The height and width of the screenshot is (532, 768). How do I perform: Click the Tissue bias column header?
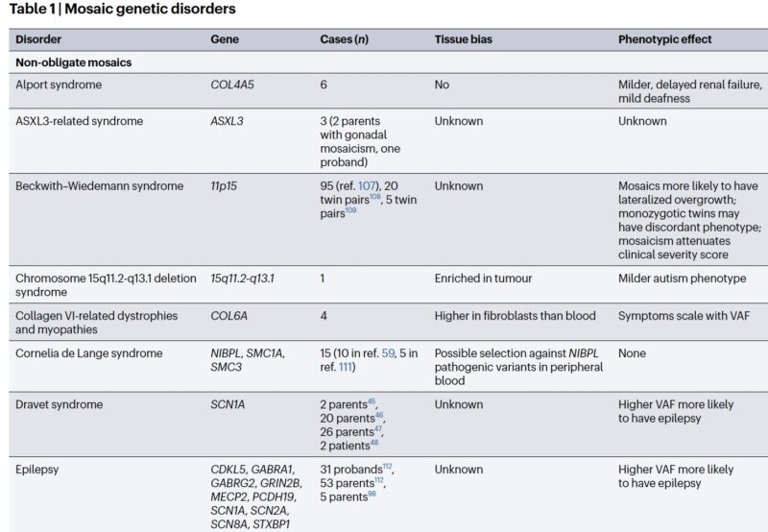click(464, 39)
